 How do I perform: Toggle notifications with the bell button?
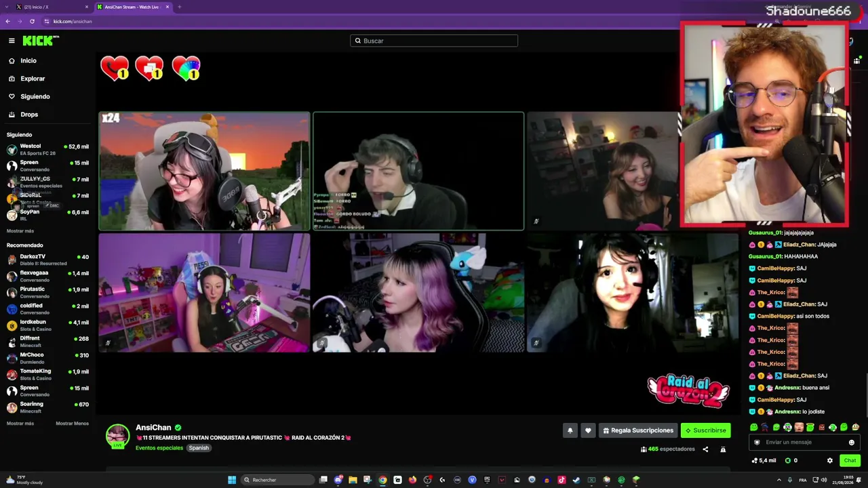pos(570,430)
